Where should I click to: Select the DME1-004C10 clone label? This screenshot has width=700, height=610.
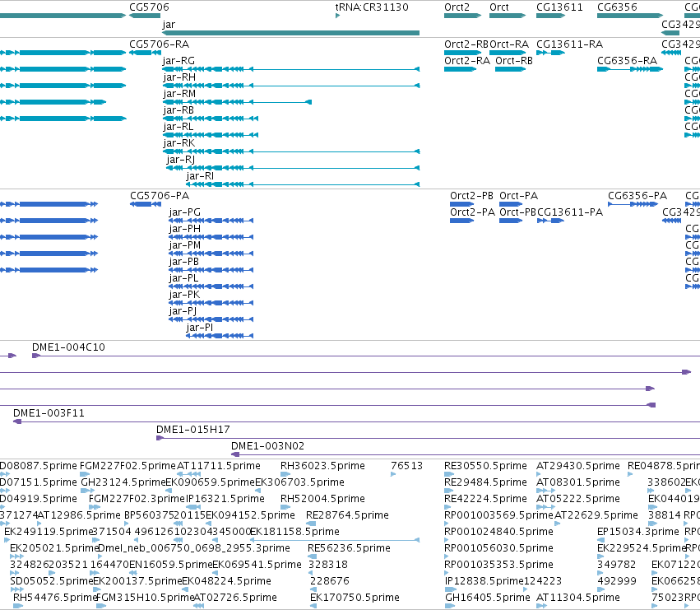tap(68, 347)
